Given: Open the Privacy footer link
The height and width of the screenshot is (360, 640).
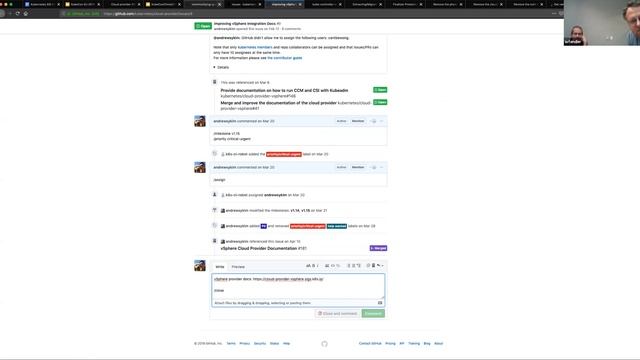Looking at the screenshot, I should tap(244, 344).
